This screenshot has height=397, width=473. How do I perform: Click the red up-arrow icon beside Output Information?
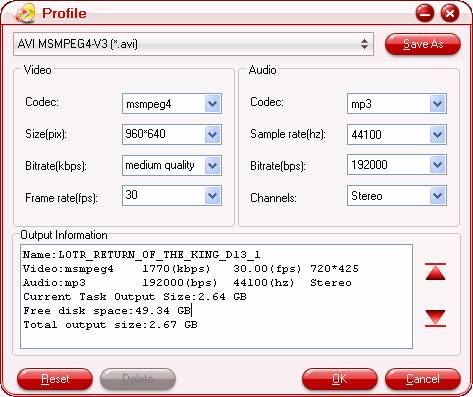[x=435, y=271]
